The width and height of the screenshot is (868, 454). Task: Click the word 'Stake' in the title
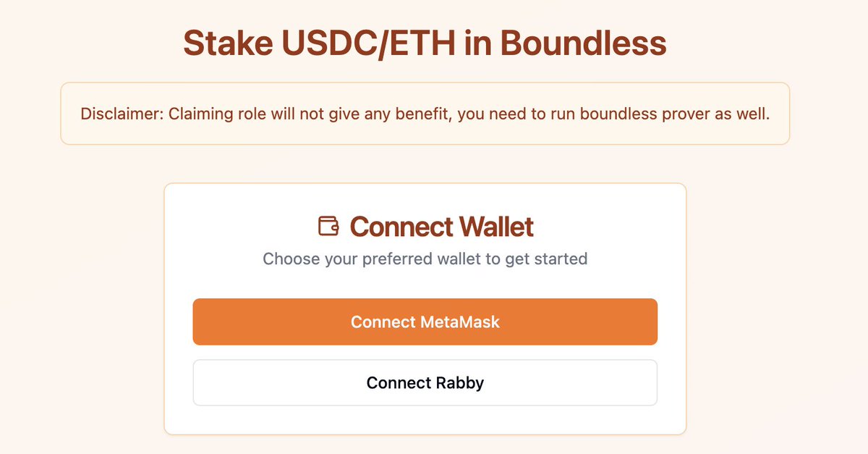point(226,43)
